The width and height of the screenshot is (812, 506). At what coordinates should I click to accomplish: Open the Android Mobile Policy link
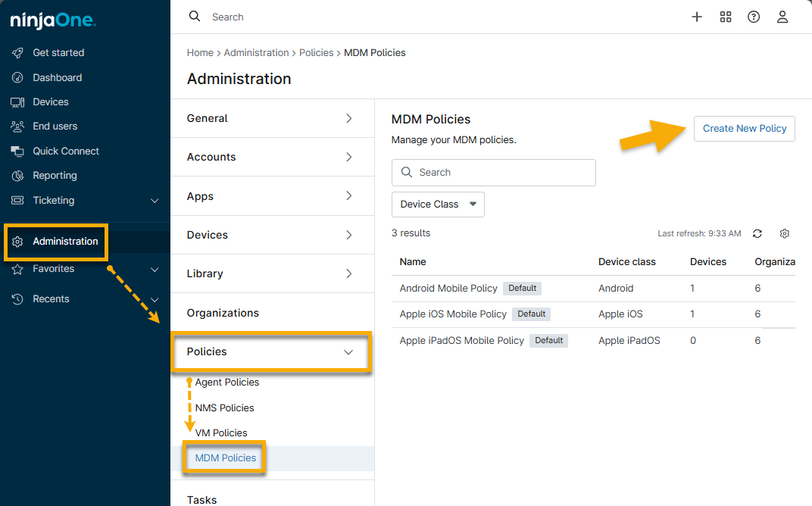click(448, 289)
